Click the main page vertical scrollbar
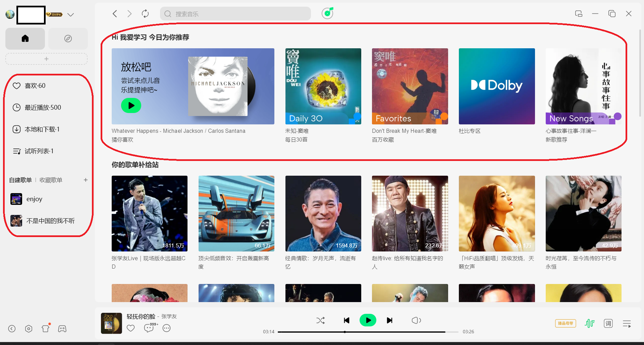 (x=640, y=73)
